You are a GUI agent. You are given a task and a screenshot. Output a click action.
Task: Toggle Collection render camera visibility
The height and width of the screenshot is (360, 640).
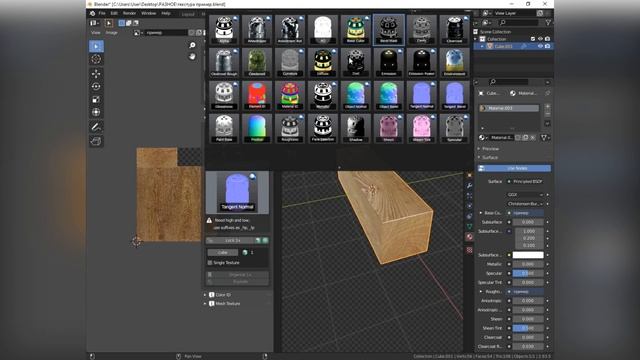pyautogui.click(x=547, y=39)
